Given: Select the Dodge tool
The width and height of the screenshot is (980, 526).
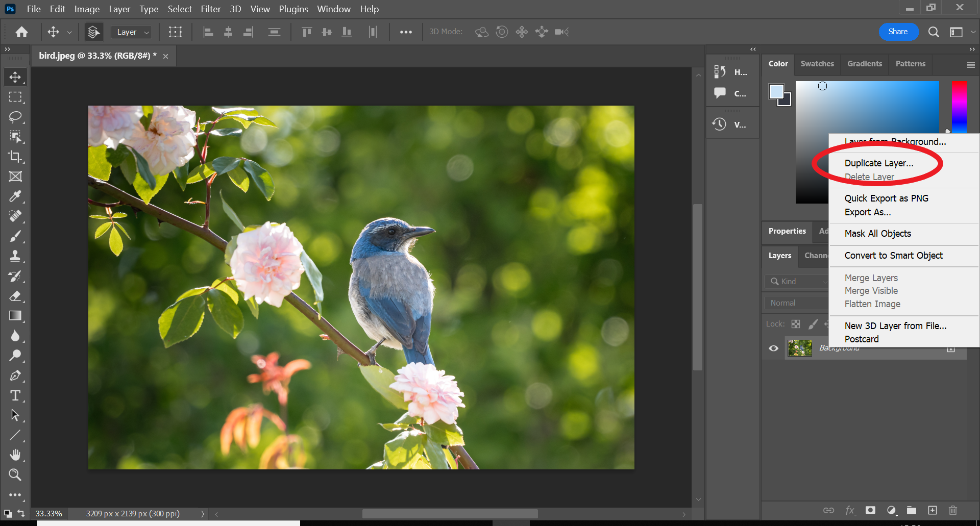Looking at the screenshot, I should (x=15, y=356).
